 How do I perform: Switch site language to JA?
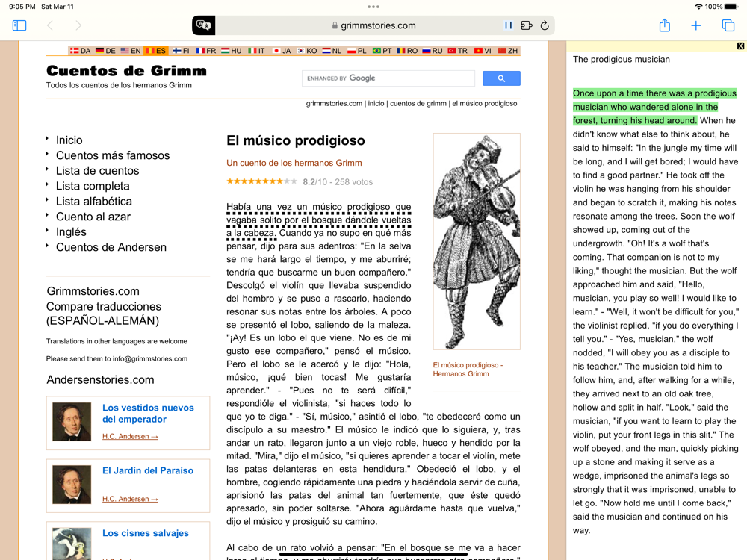[282, 51]
